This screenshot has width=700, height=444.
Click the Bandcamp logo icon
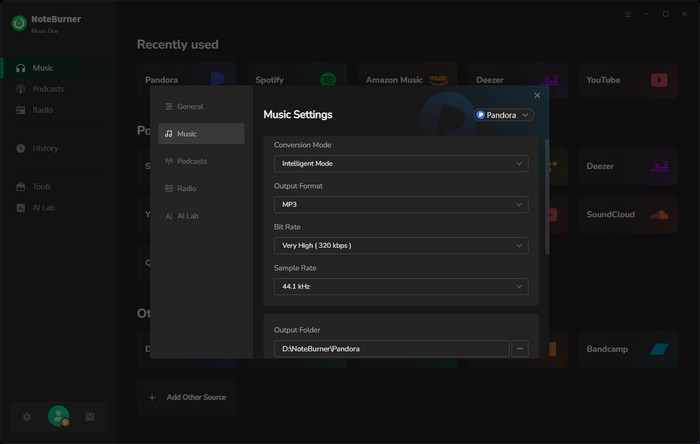click(x=659, y=349)
